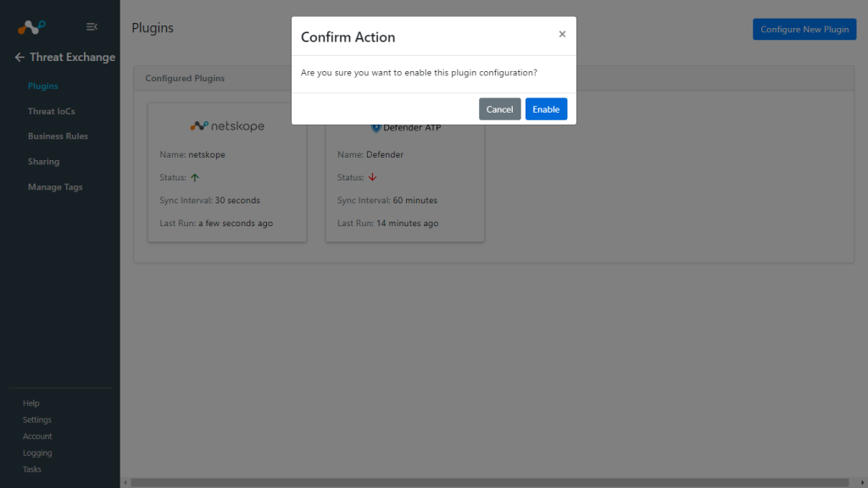Click the back arrow beside Threat Exchange

click(x=19, y=57)
